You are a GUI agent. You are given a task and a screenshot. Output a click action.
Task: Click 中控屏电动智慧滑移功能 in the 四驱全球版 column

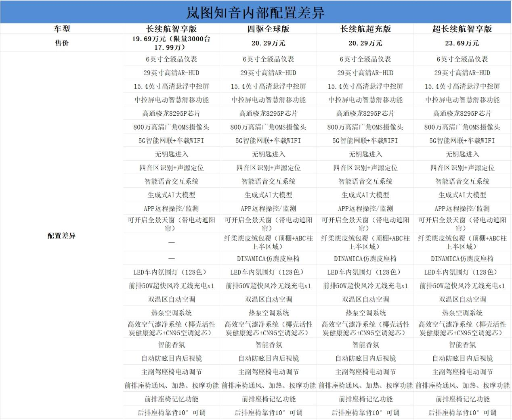coord(268,100)
